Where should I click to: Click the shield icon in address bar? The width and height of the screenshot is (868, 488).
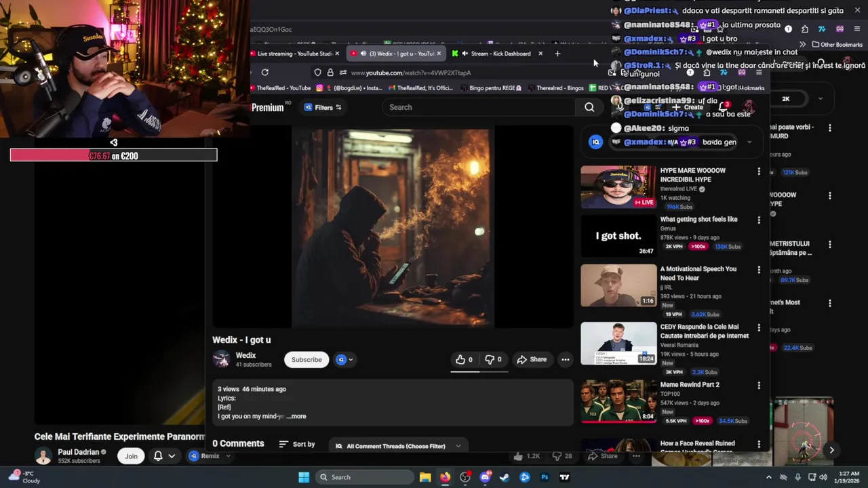317,73
